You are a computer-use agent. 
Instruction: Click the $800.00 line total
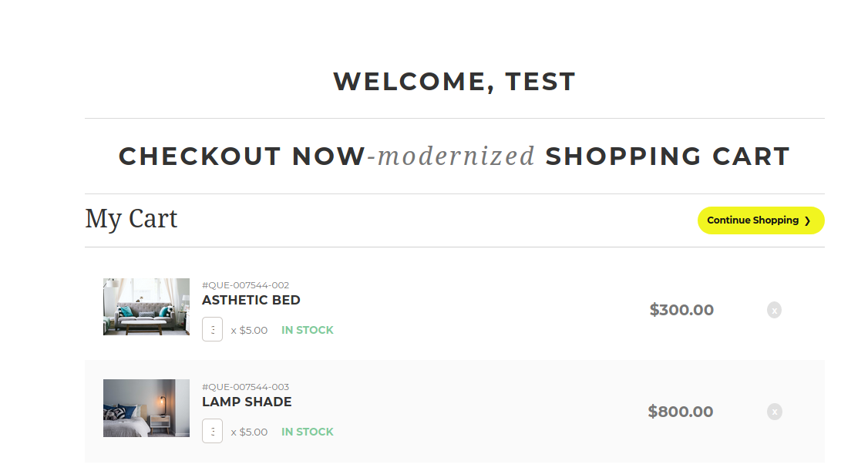[681, 412]
